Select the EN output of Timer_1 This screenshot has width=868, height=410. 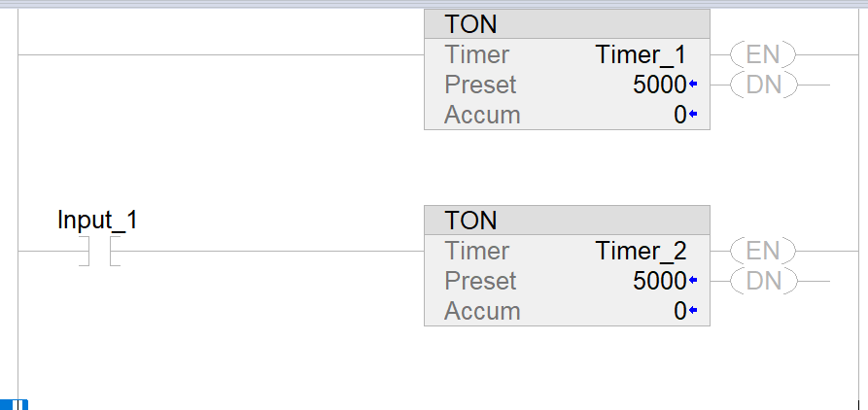763,54
